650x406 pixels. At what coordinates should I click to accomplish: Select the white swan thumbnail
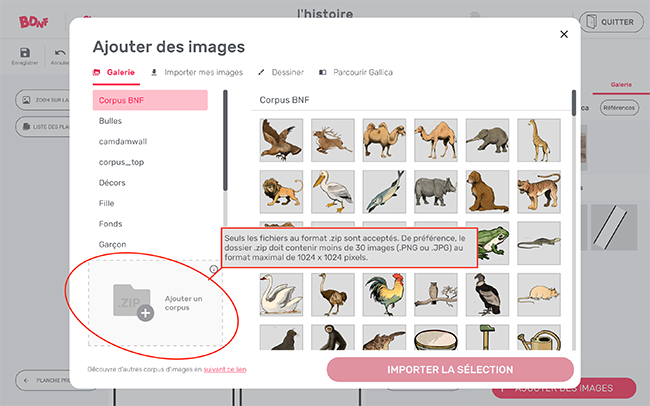pyautogui.click(x=281, y=294)
